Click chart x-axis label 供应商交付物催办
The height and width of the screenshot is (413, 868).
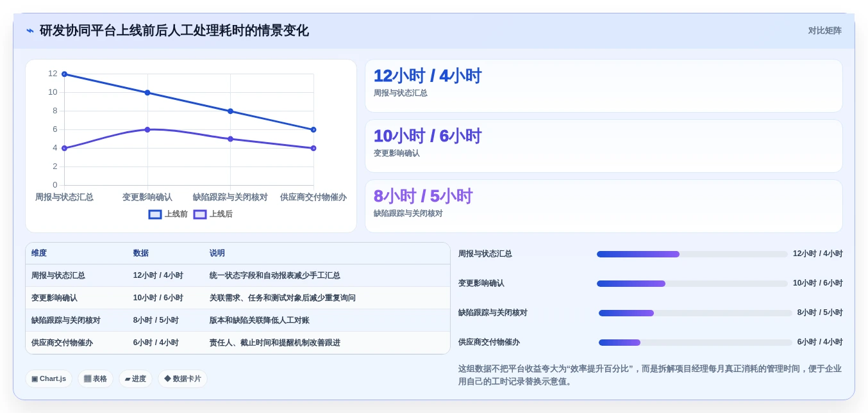(x=313, y=197)
